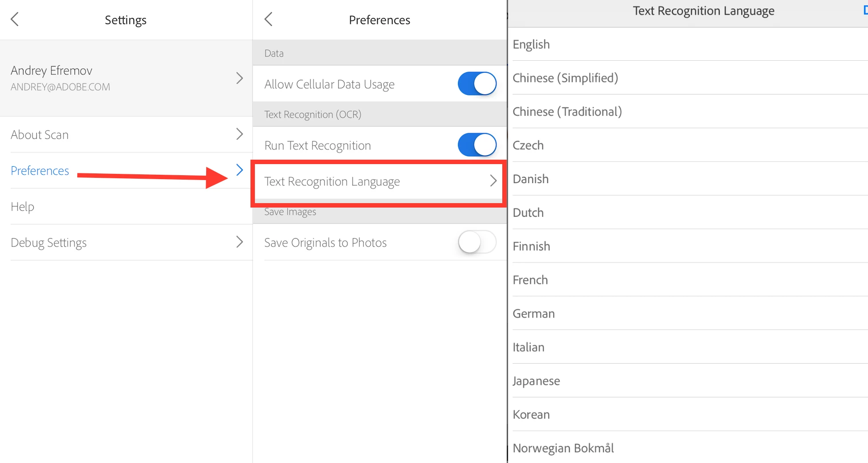The image size is (868, 463).
Task: Go back from the Settings screen
Action: 15,19
